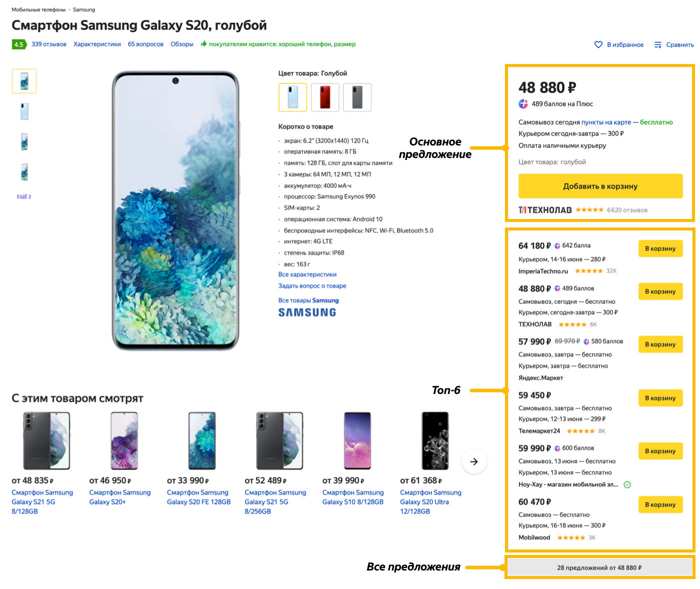Expand more photos via ЕЩЁ 2
The image size is (700, 589).
(x=24, y=196)
